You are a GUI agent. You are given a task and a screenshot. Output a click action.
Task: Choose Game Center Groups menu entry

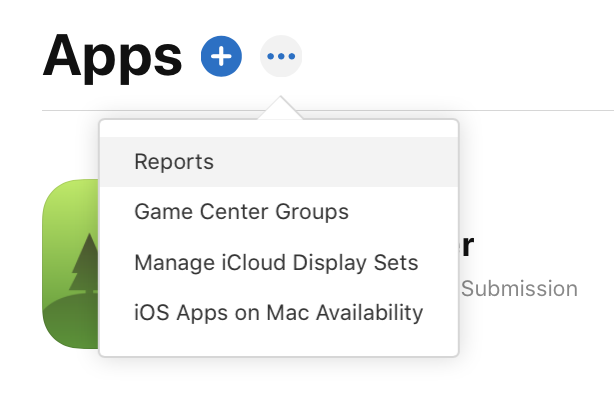[241, 212]
